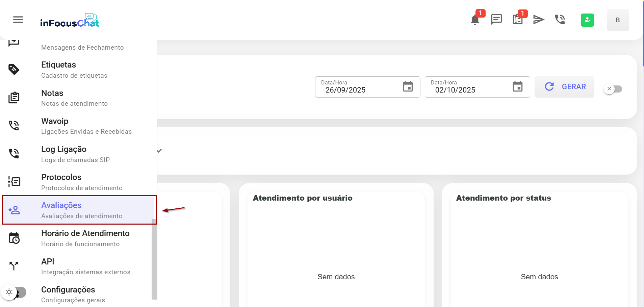The image size is (644, 307).
Task: Click the notifications bell icon
Action: tap(475, 20)
